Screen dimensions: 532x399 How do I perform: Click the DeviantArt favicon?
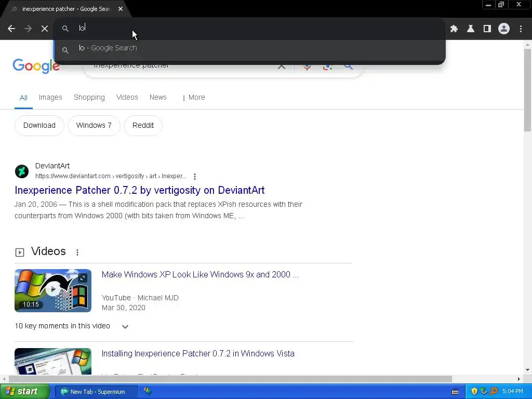pyautogui.click(x=22, y=171)
